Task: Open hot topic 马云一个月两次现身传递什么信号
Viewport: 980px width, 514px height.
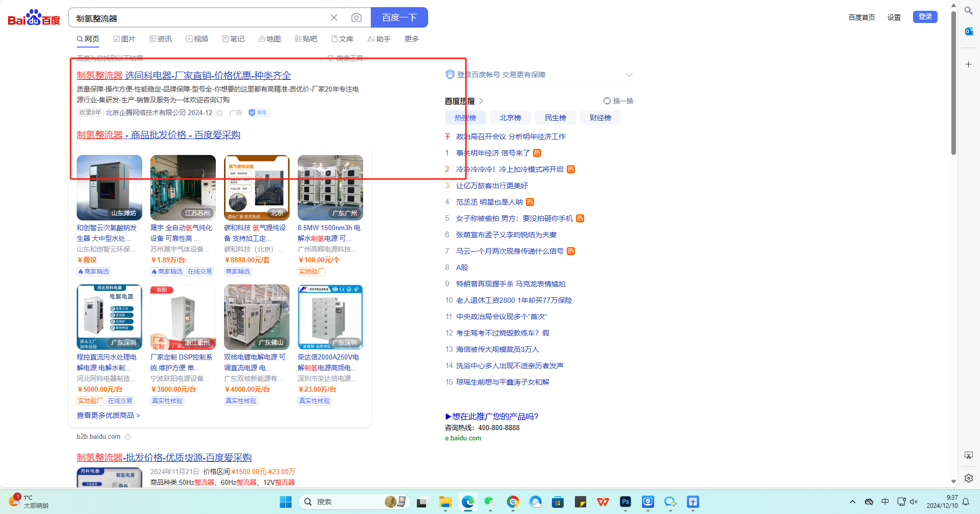Action: (x=510, y=251)
